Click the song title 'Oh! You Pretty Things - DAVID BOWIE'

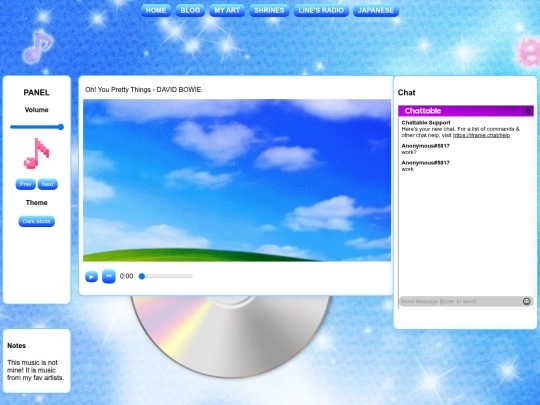click(143, 90)
